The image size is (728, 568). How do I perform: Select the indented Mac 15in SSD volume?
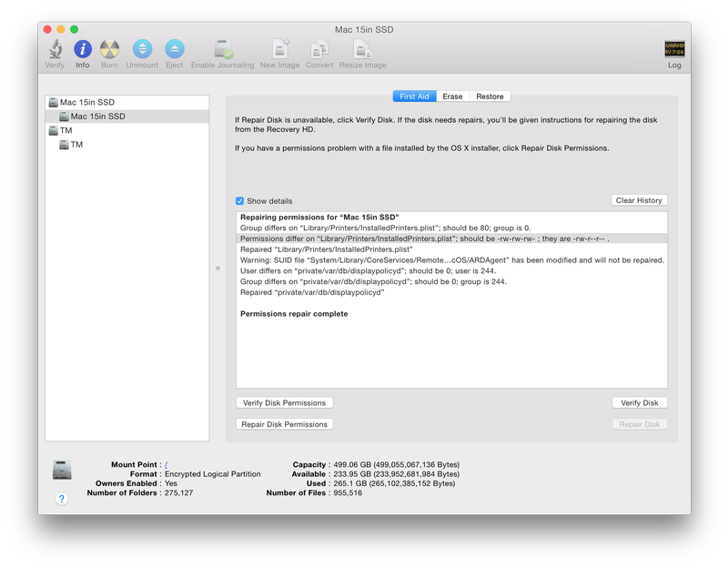click(127, 117)
